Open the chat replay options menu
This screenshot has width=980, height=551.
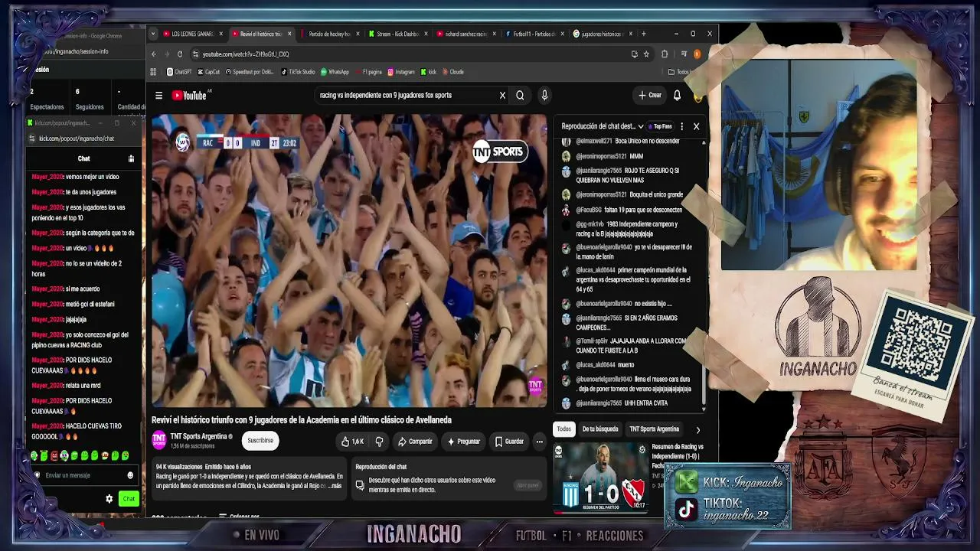681,126
